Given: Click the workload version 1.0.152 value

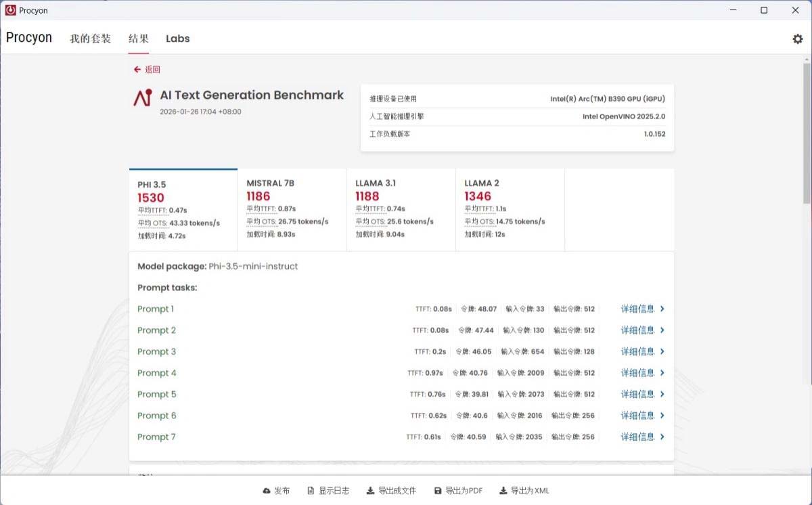Looking at the screenshot, I should pyautogui.click(x=655, y=134).
